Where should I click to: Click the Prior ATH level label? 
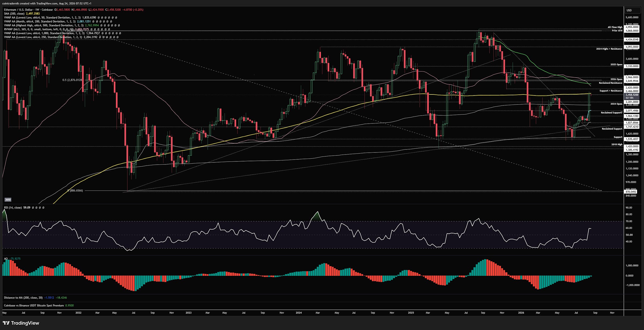click(617, 31)
